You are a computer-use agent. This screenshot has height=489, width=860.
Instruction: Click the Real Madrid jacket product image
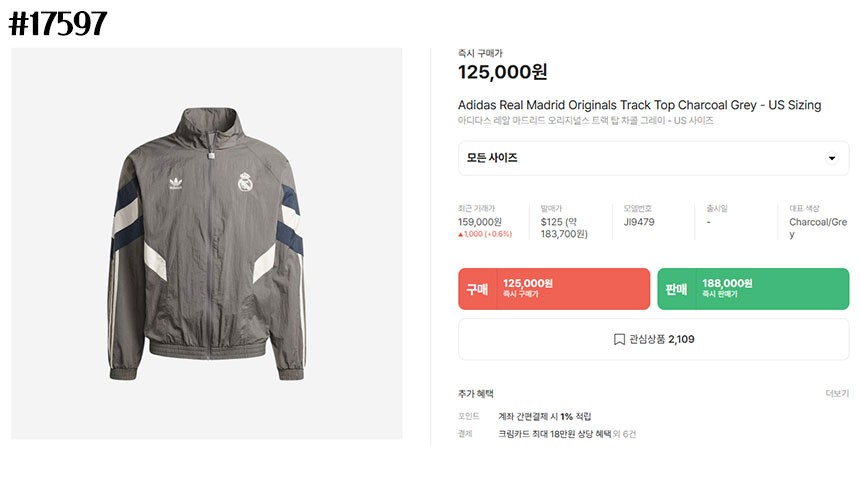pos(207,243)
